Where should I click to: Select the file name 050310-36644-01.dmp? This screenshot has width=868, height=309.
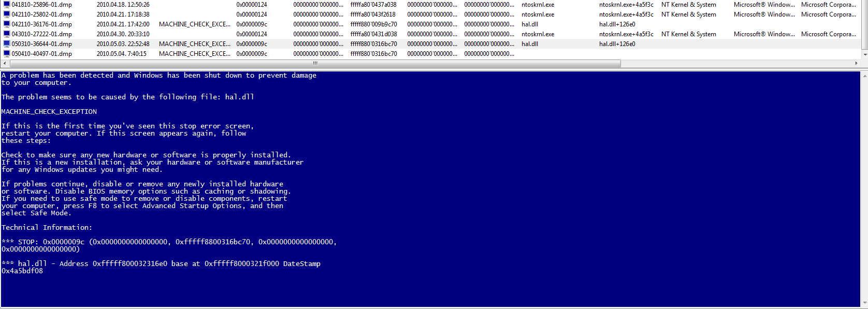pyautogui.click(x=42, y=44)
